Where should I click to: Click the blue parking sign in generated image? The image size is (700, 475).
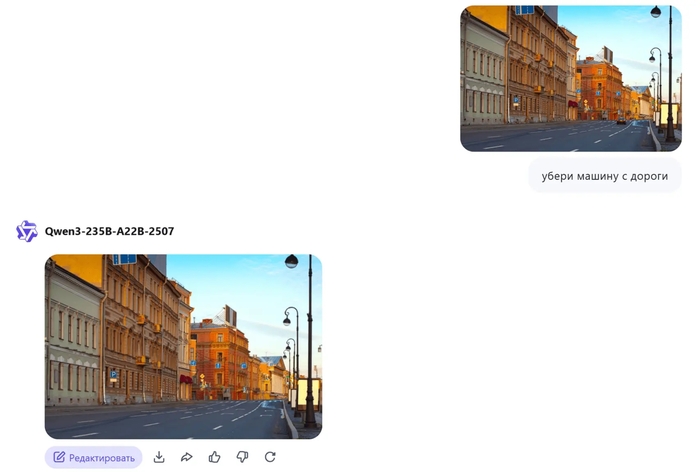click(x=112, y=375)
